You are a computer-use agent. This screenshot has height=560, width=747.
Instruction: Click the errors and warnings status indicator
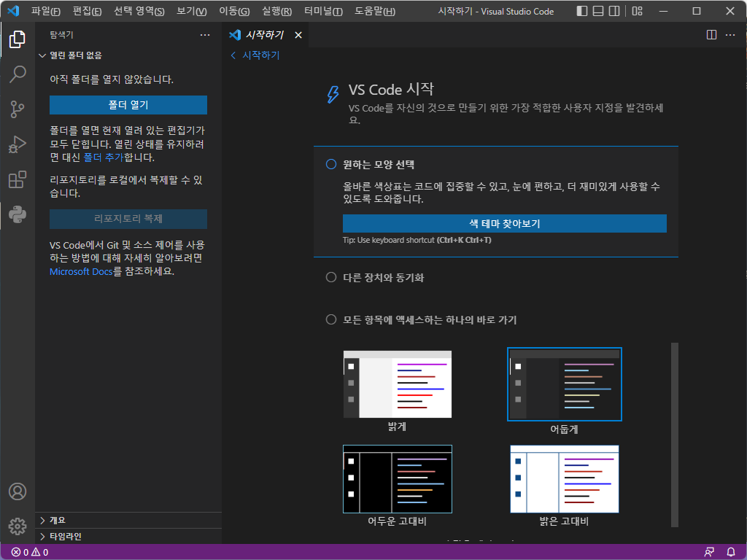(29, 553)
